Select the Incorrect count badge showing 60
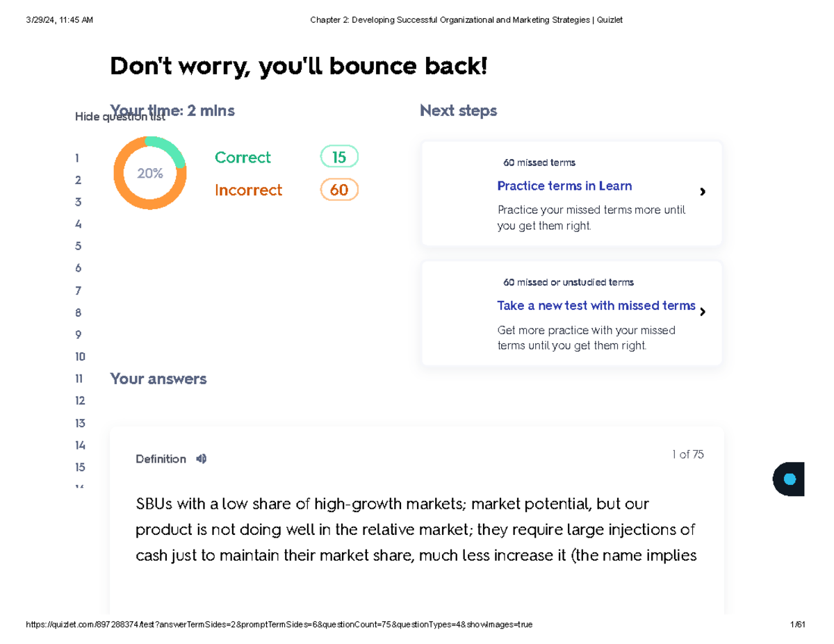The image size is (834, 644). pos(338,190)
